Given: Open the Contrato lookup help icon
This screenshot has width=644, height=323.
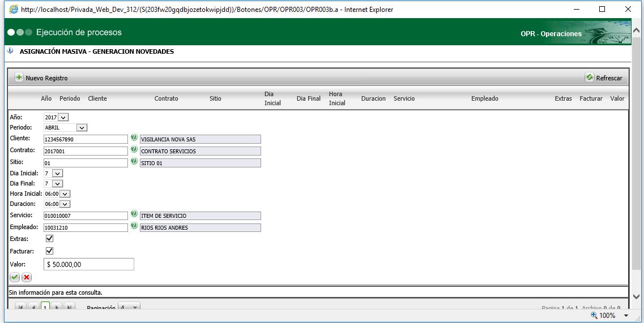Looking at the screenshot, I should (x=134, y=150).
